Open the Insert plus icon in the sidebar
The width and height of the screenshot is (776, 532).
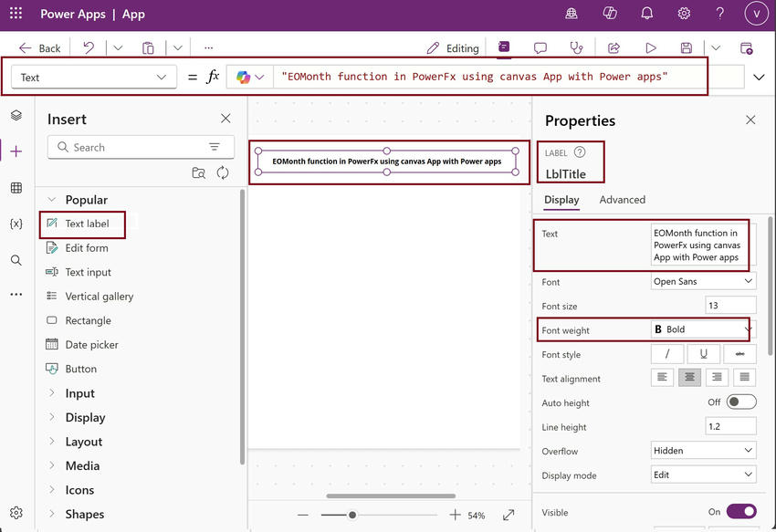(x=16, y=151)
